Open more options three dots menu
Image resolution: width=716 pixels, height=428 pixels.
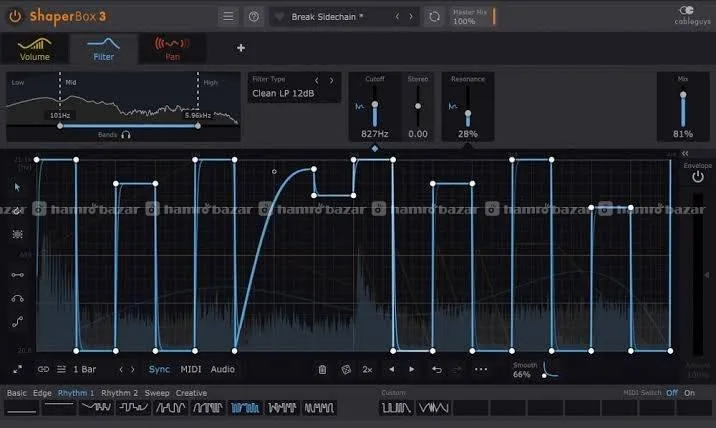(481, 369)
